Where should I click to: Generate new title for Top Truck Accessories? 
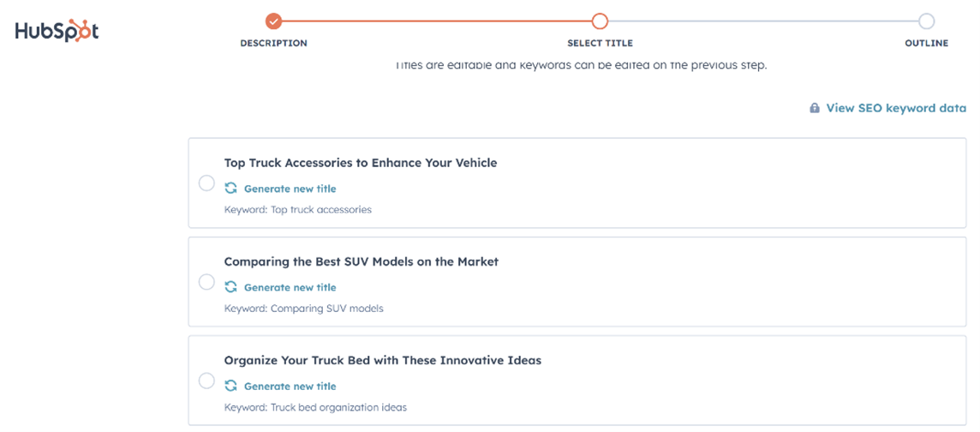(x=290, y=189)
